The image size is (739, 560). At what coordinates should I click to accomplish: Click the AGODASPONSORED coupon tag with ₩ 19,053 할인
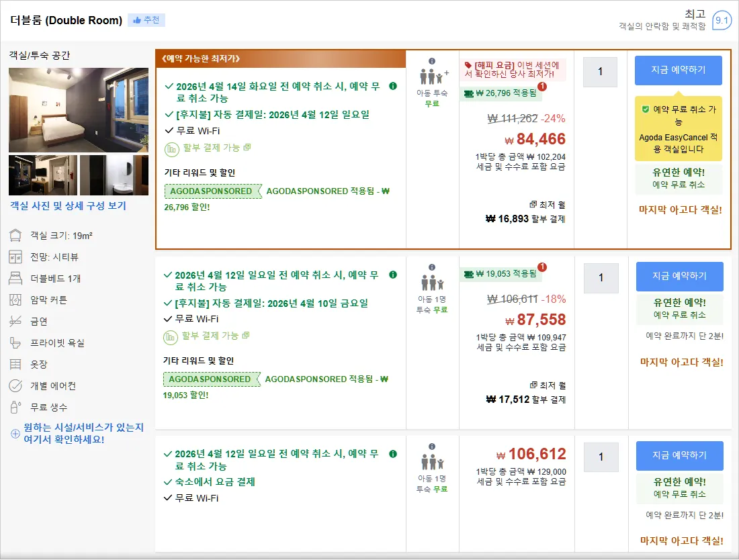coord(212,379)
